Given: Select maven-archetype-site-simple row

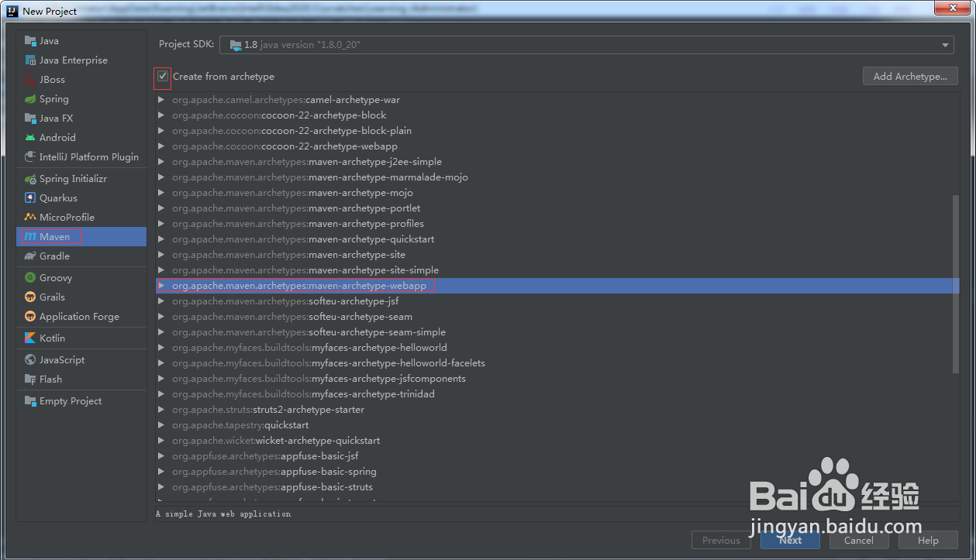Looking at the screenshot, I should [x=557, y=270].
